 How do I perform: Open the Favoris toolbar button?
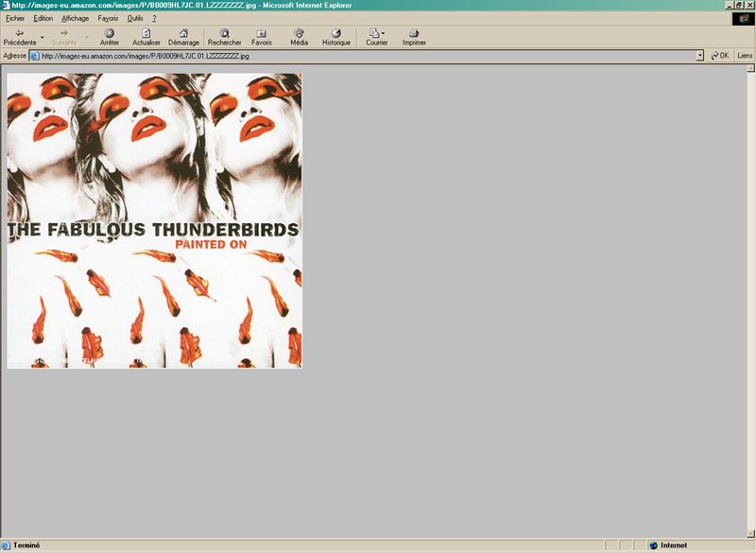coord(262,38)
